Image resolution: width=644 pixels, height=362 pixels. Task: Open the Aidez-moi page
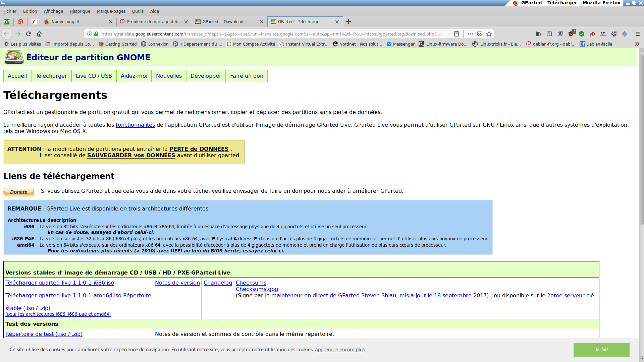point(134,76)
